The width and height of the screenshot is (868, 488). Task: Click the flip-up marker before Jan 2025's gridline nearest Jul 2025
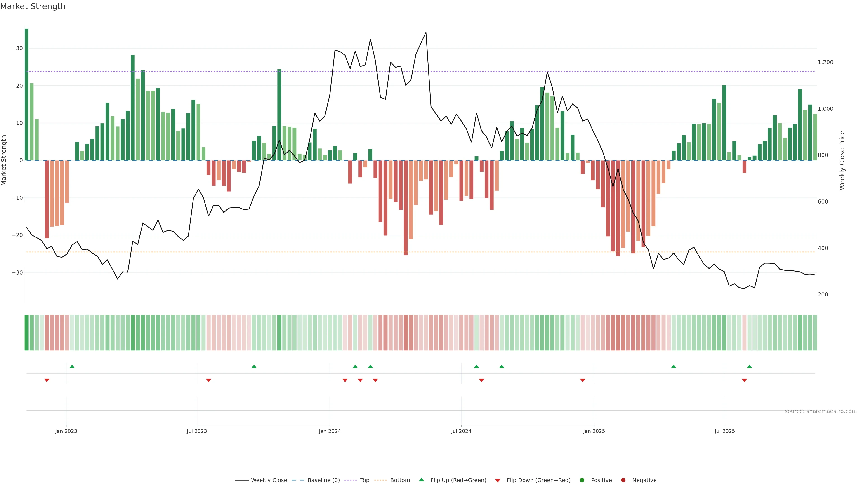[x=674, y=366]
